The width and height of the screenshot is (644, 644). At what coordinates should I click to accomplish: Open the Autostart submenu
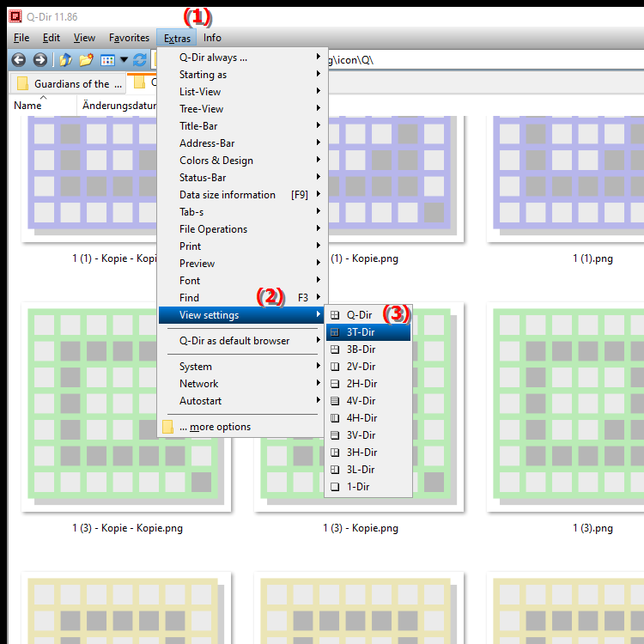(x=243, y=401)
